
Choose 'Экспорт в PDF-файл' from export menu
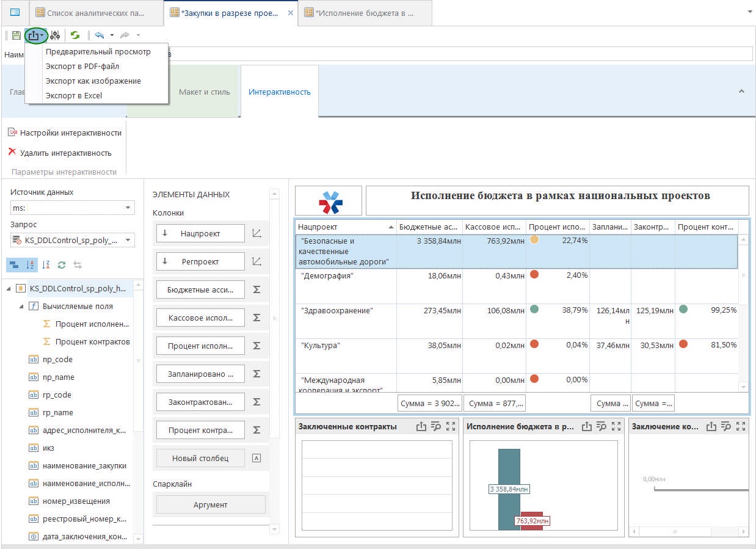coord(82,66)
